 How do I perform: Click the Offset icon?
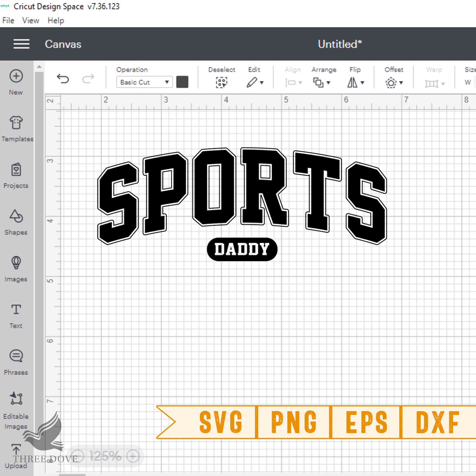391,82
